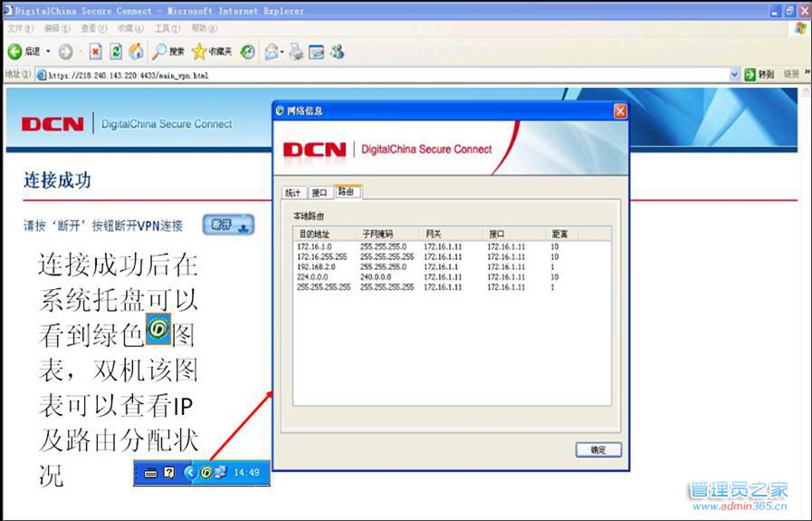Click the toolbar overflow chevron beside 链接

(807, 72)
